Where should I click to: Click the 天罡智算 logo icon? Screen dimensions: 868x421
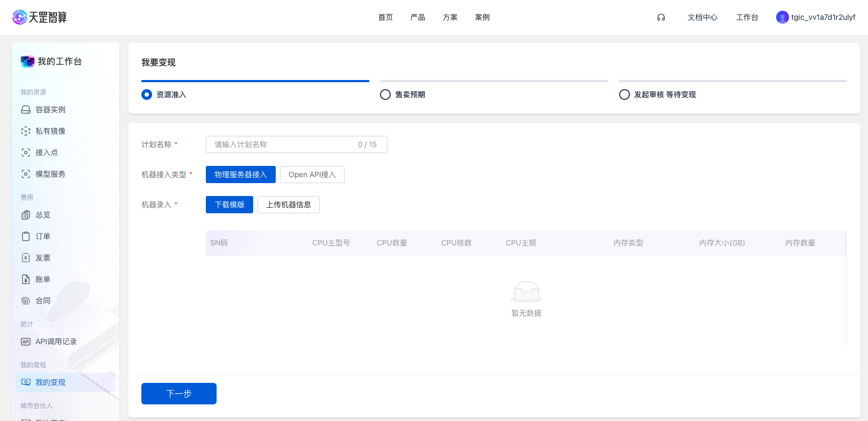click(x=20, y=17)
